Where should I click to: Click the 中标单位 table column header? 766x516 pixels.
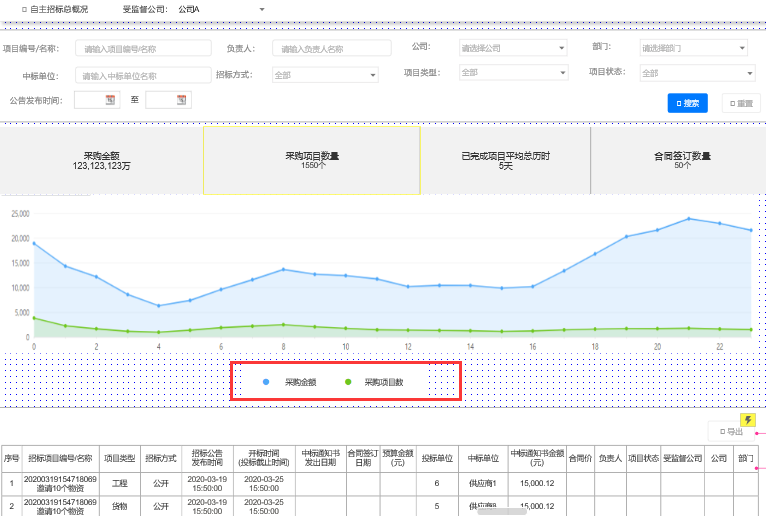click(x=483, y=458)
